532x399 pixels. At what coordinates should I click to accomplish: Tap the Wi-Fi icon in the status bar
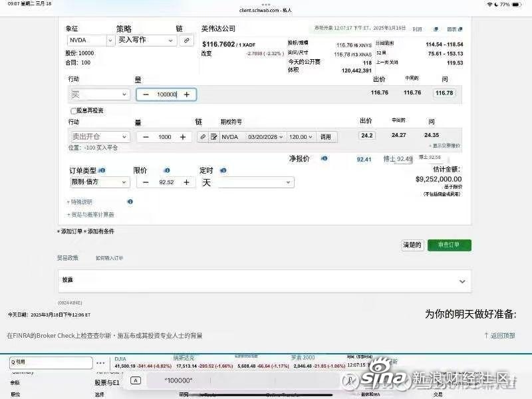tap(489, 5)
